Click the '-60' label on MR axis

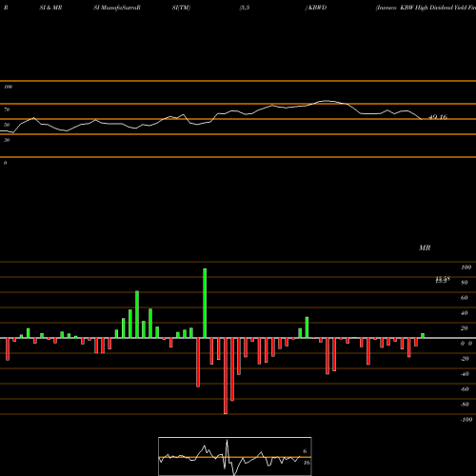point(465,389)
